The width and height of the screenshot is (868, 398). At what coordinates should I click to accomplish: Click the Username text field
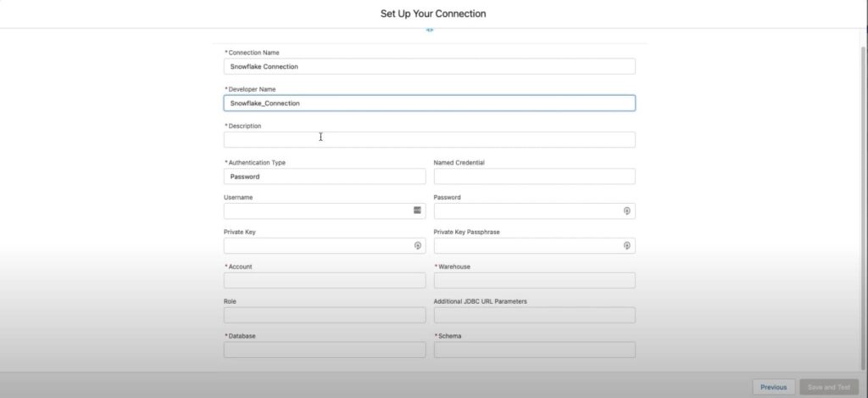(x=317, y=210)
